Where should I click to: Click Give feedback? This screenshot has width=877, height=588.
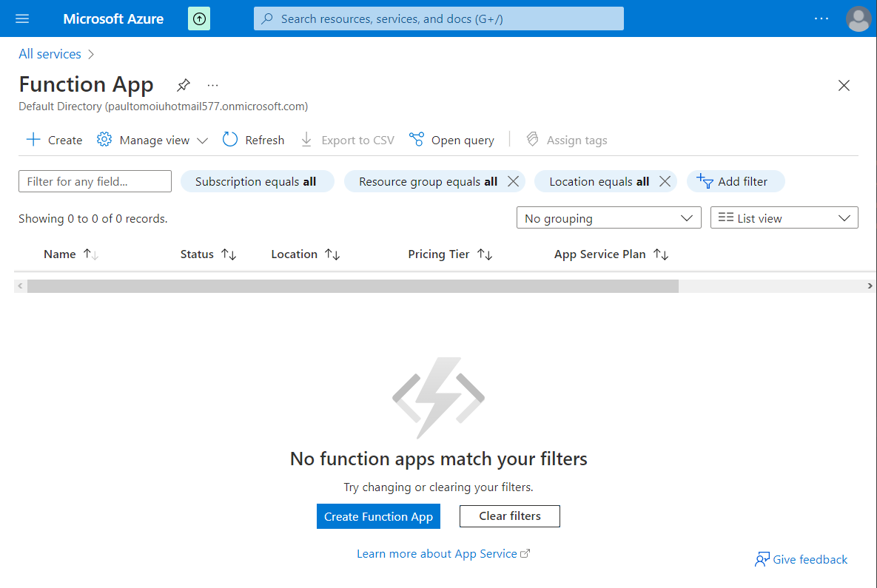[801, 559]
